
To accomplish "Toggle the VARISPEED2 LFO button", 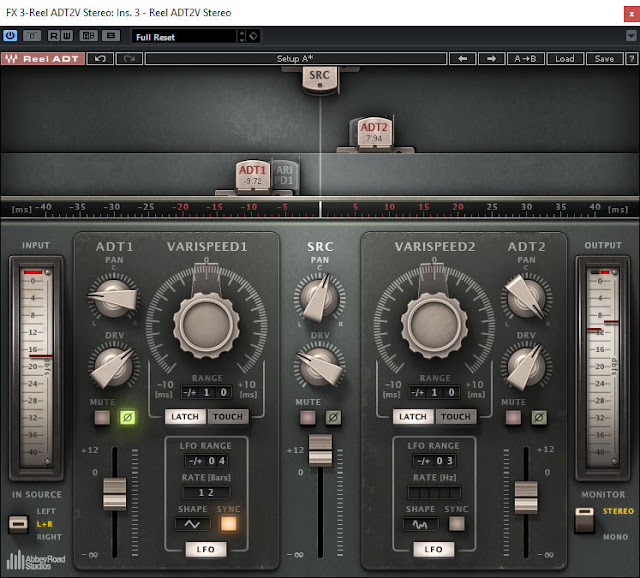I will (x=433, y=549).
